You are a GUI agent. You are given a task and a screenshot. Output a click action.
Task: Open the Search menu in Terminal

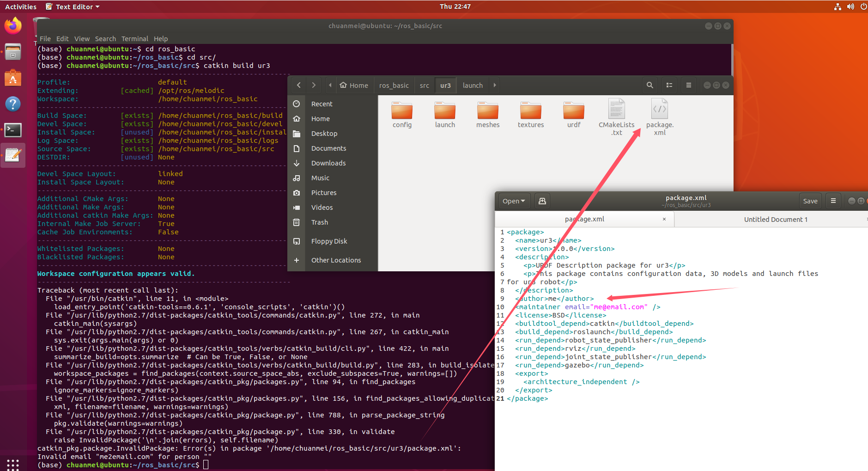(105, 38)
